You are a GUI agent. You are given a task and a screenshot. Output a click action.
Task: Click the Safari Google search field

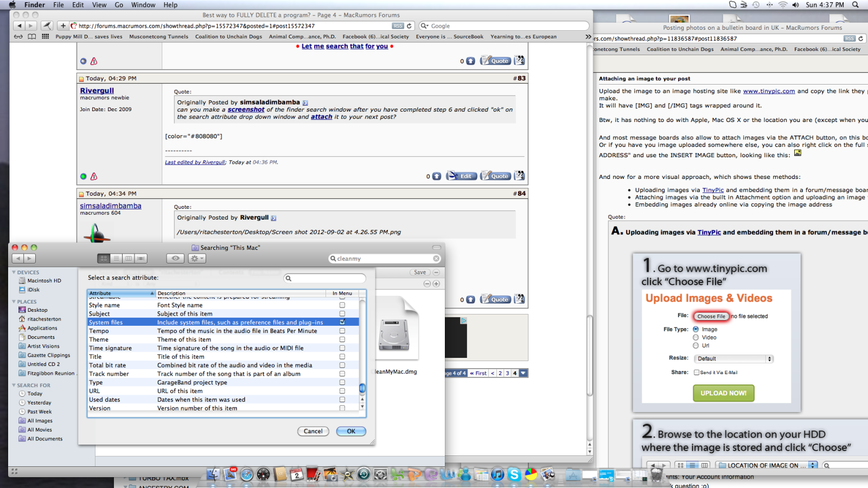pos(504,26)
